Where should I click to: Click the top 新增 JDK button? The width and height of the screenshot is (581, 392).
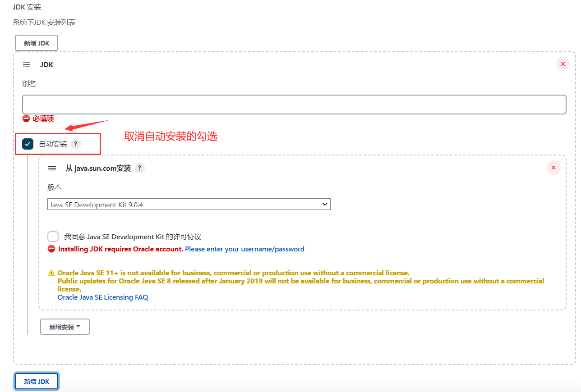tap(37, 43)
